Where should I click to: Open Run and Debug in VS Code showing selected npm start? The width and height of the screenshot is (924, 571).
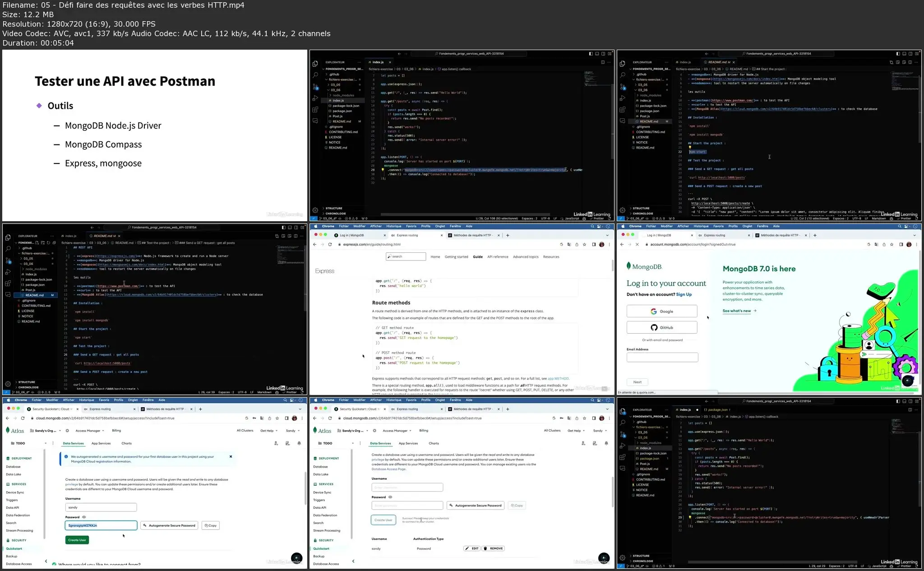[x=623, y=98]
